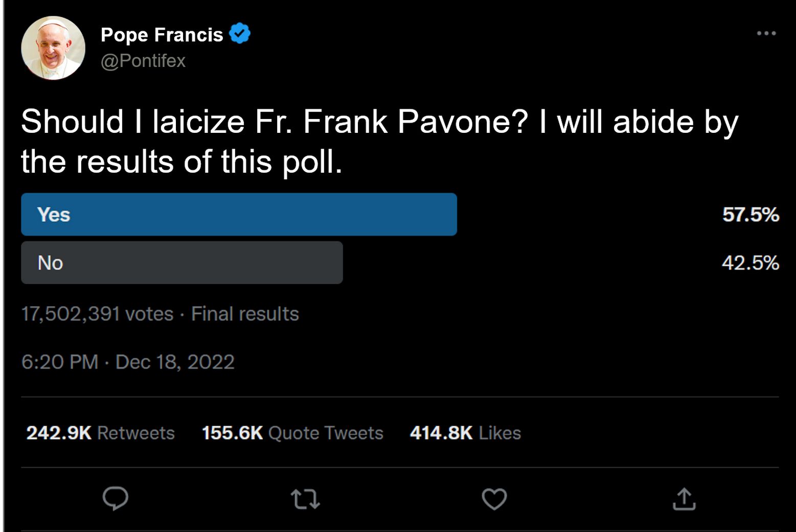Click the retweet arrows icon
796x532 pixels.
305,499
